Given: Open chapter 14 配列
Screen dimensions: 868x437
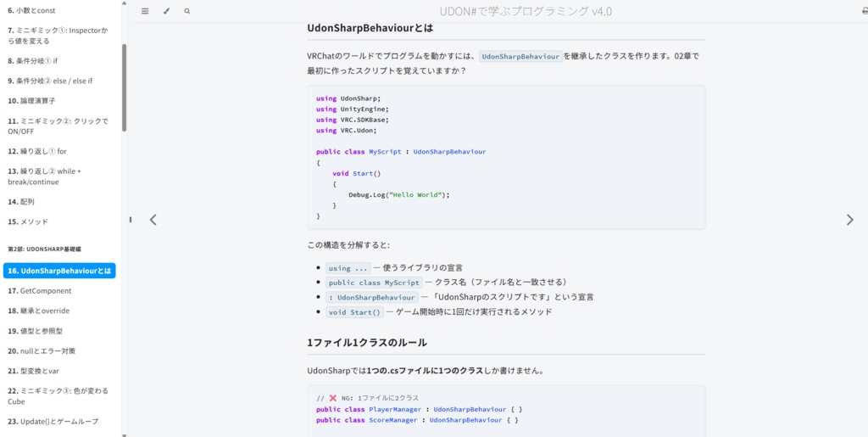Looking at the screenshot, I should 21,202.
